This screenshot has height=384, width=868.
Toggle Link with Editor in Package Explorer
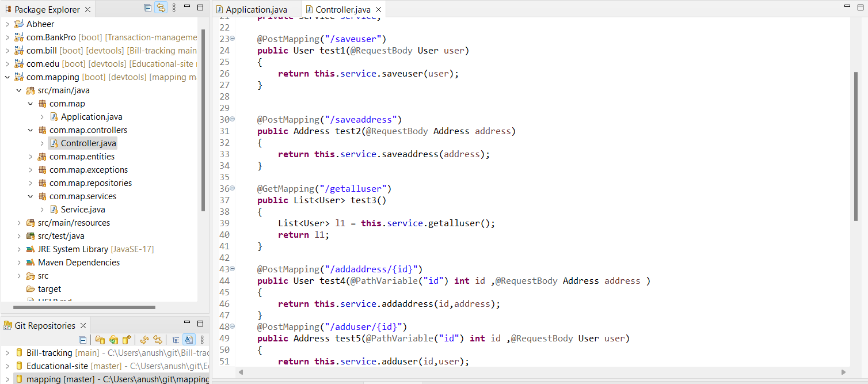pos(161,8)
